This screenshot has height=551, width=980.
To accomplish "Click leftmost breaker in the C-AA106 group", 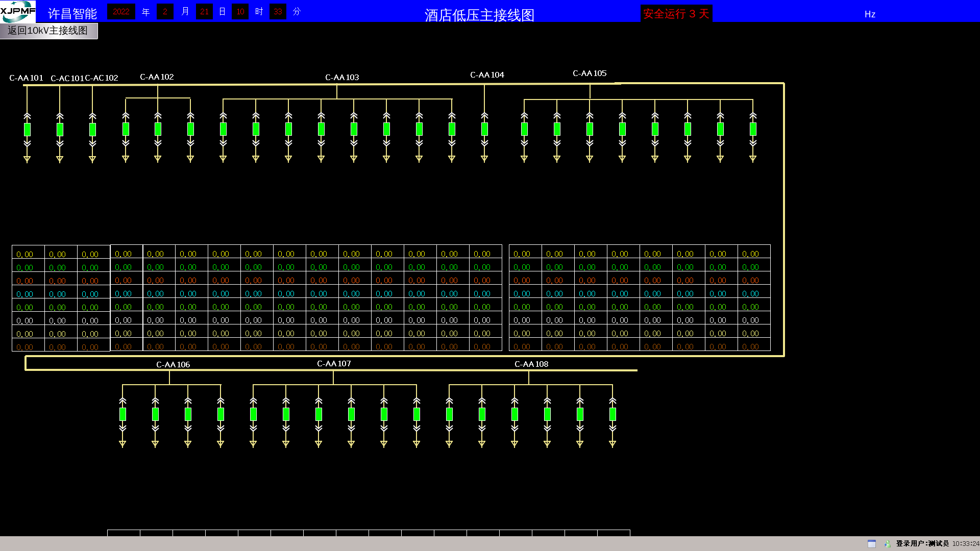I will coord(122,414).
